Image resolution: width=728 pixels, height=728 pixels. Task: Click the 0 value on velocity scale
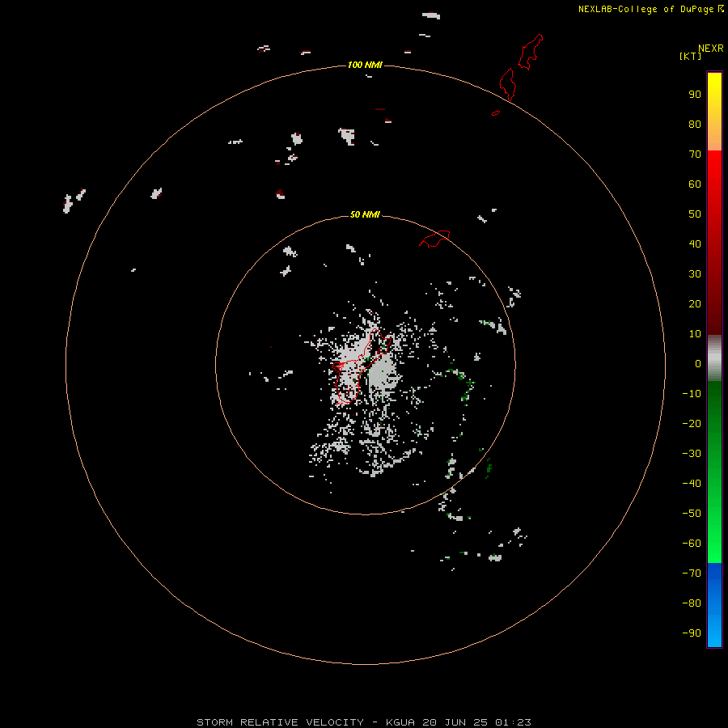pyautogui.click(x=698, y=364)
